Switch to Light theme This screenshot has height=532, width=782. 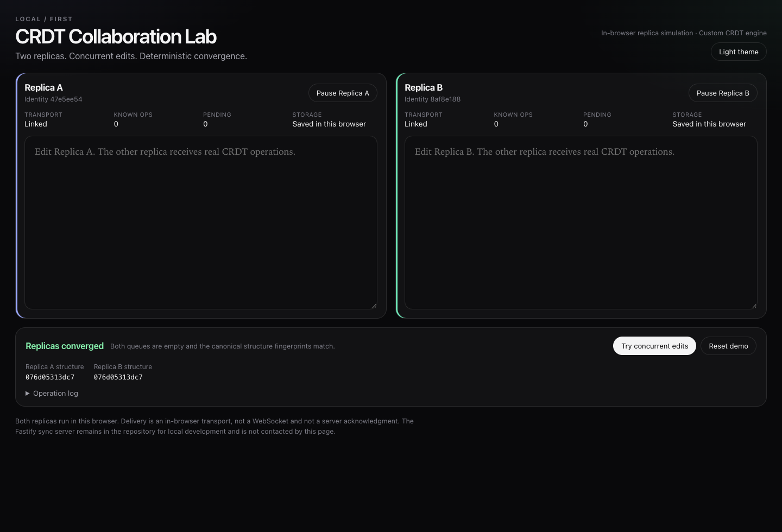pyautogui.click(x=739, y=52)
